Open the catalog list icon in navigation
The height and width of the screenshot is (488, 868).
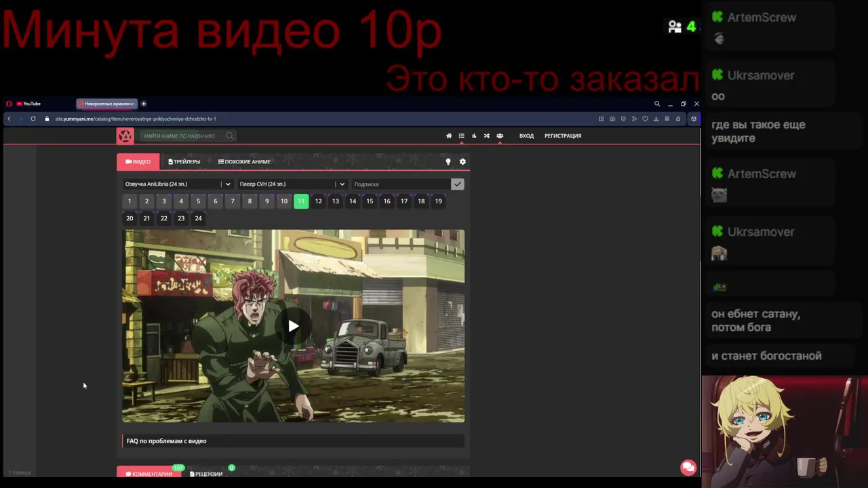[x=462, y=136]
